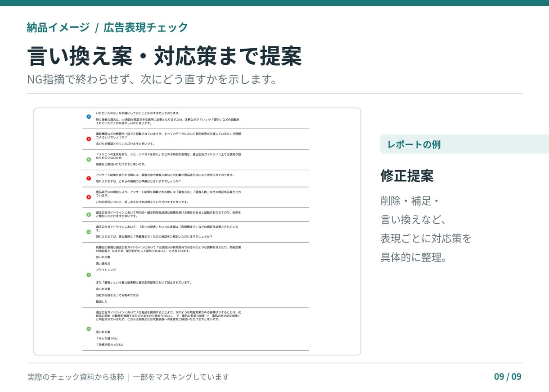This screenshot has width=549, height=392.
Task: Click the slide title '言い換え案・対応策まで提案'
Action: 164,56
